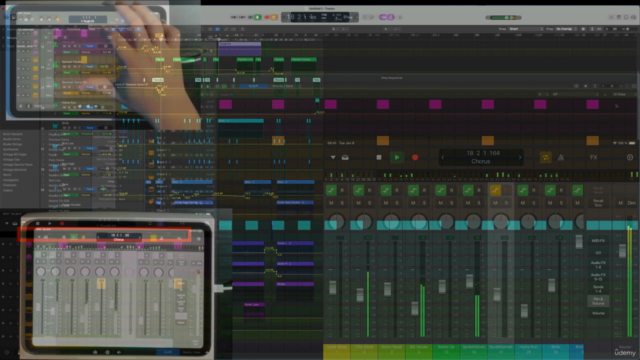This screenshot has height=360, width=640.
Task: Solo the Batter Up channel
Action: [451, 203]
